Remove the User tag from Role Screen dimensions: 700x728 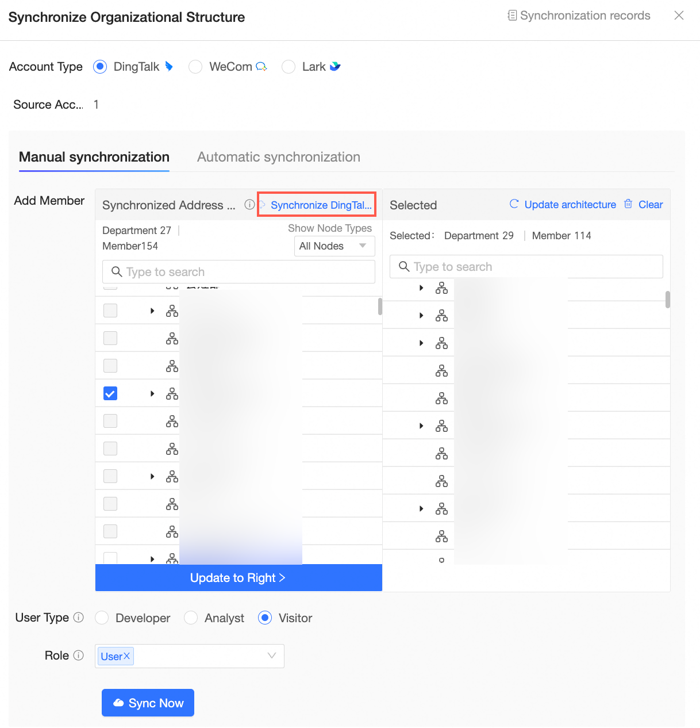(x=127, y=656)
